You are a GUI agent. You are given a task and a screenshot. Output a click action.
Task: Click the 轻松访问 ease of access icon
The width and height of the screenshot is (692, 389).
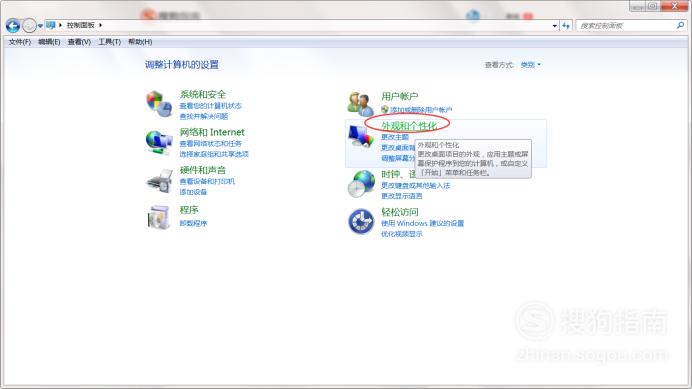tap(361, 221)
